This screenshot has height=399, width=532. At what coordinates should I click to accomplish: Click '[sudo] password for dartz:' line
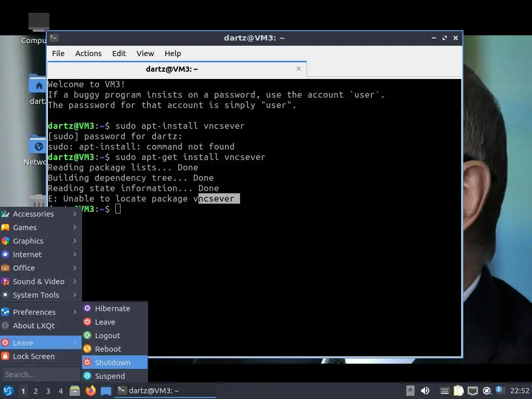click(115, 136)
